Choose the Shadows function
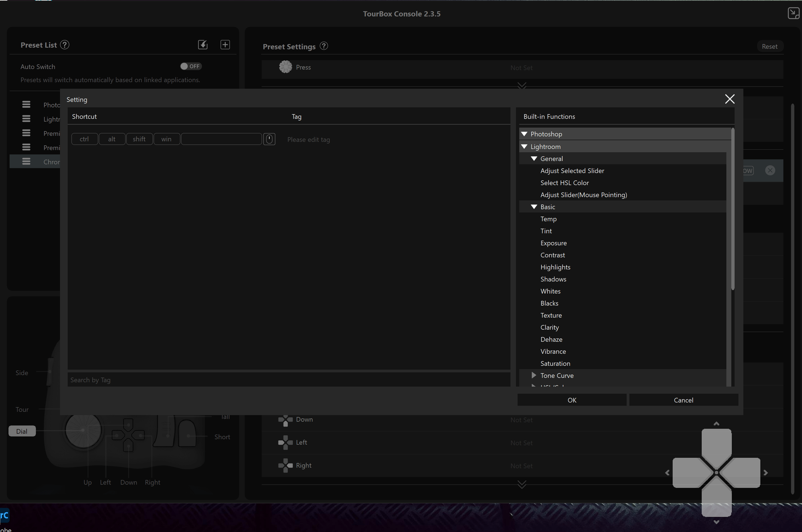Viewport: 802px width, 532px height. (x=553, y=279)
